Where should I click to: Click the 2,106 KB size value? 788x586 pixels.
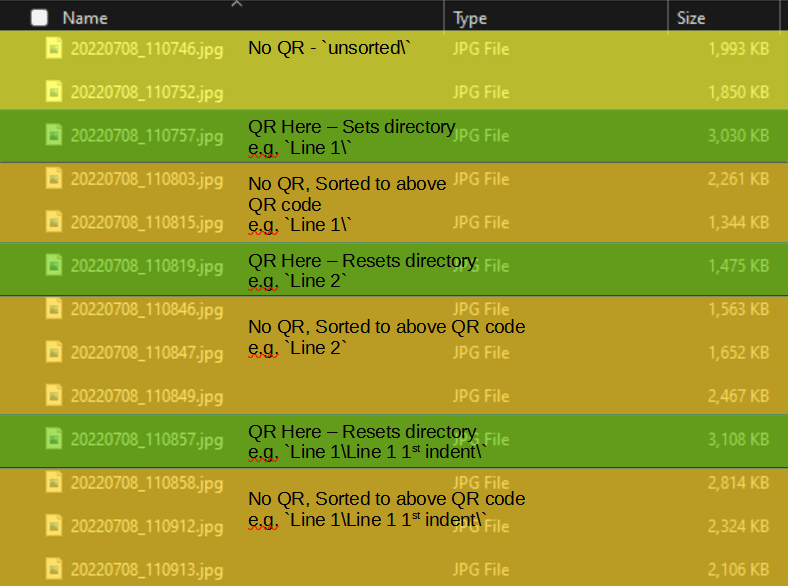point(738,569)
